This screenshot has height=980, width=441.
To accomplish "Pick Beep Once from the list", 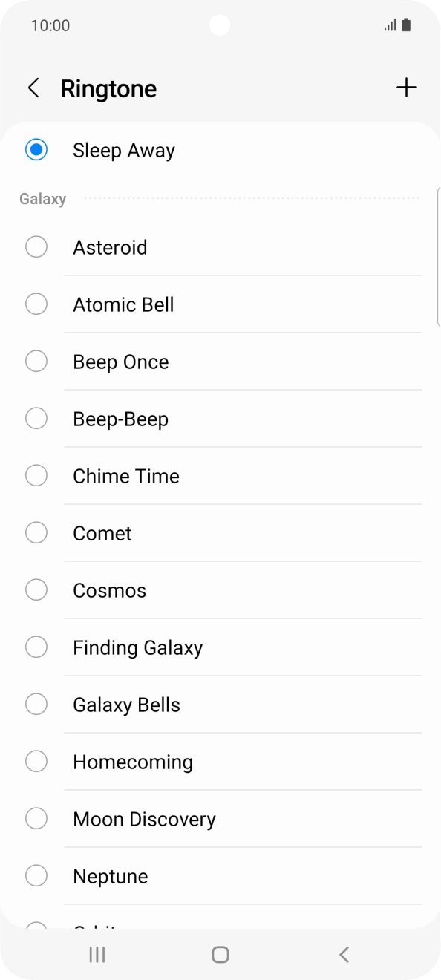I will click(x=120, y=361).
